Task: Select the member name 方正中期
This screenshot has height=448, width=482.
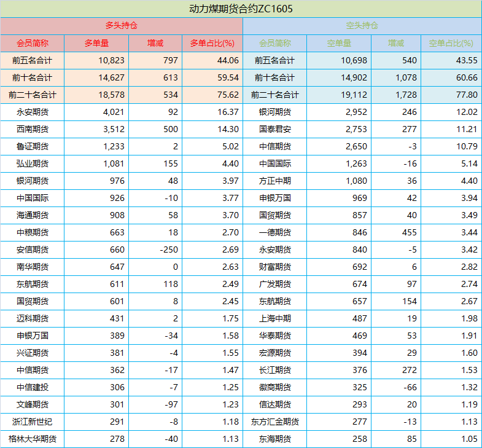Action: (275, 181)
